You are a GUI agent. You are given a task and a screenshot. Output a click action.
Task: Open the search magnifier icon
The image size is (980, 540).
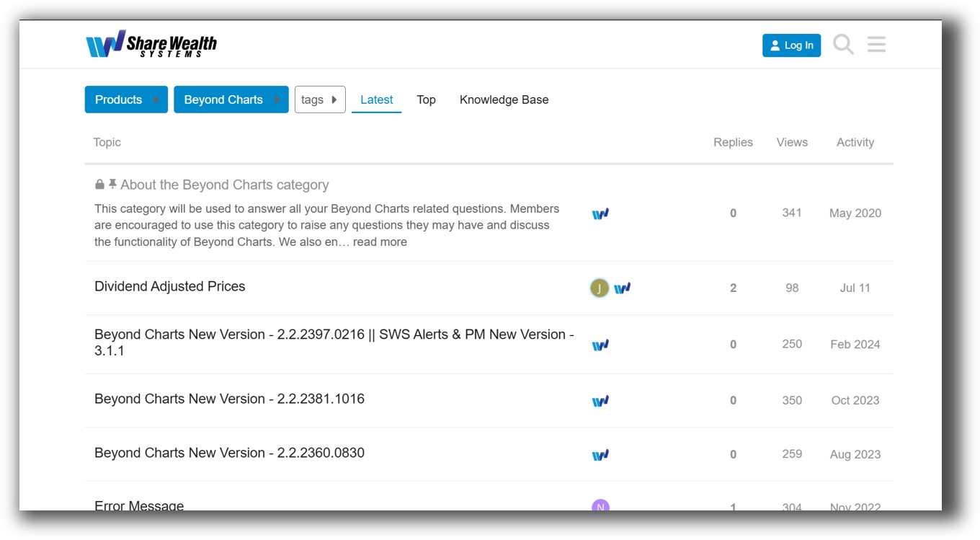point(842,44)
